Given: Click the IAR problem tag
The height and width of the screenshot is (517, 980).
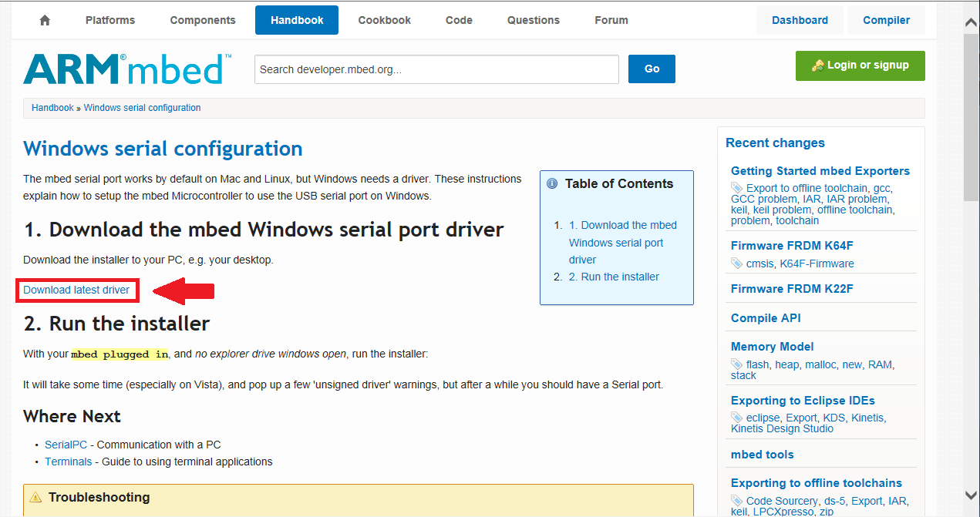Looking at the screenshot, I should point(857,199).
